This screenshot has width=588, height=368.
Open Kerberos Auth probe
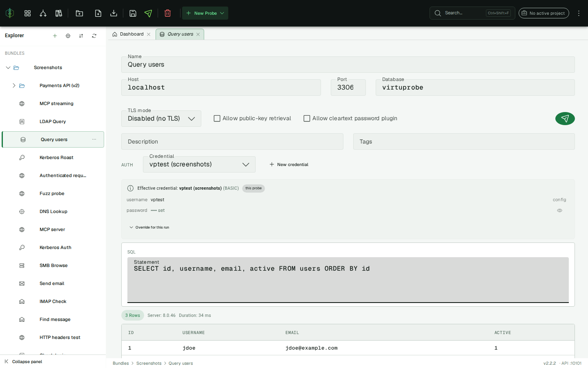click(x=53, y=247)
